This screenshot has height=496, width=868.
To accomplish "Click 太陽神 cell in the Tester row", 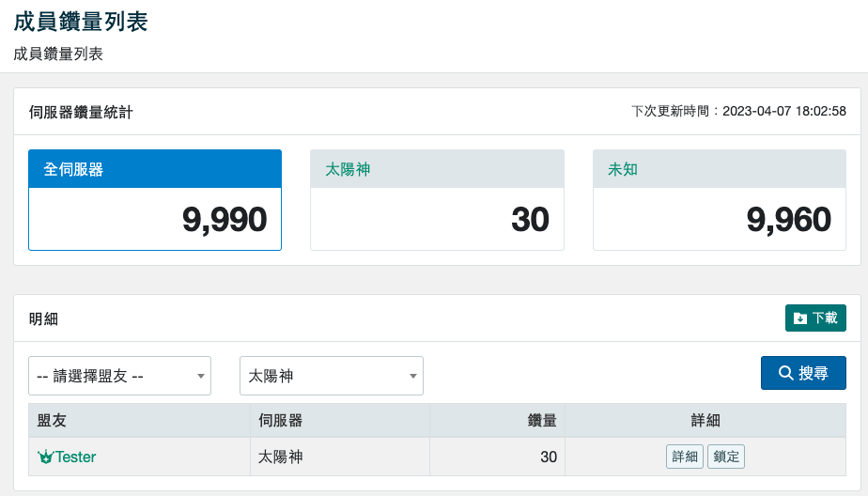I will tap(280, 457).
